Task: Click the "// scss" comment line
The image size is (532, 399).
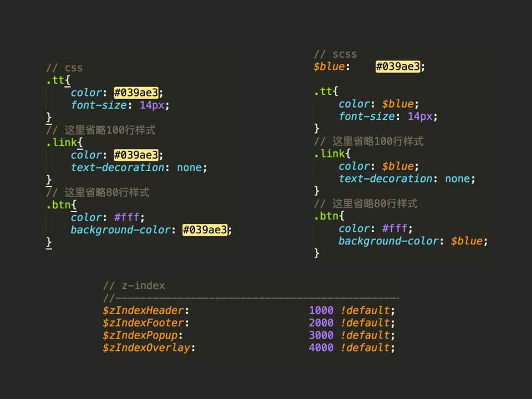Action: 335,54
